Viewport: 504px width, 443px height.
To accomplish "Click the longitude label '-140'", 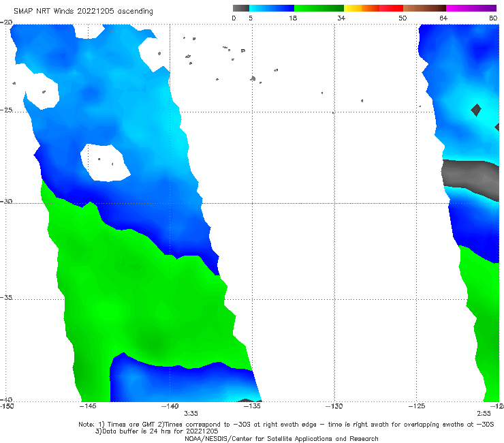I will [170, 406].
